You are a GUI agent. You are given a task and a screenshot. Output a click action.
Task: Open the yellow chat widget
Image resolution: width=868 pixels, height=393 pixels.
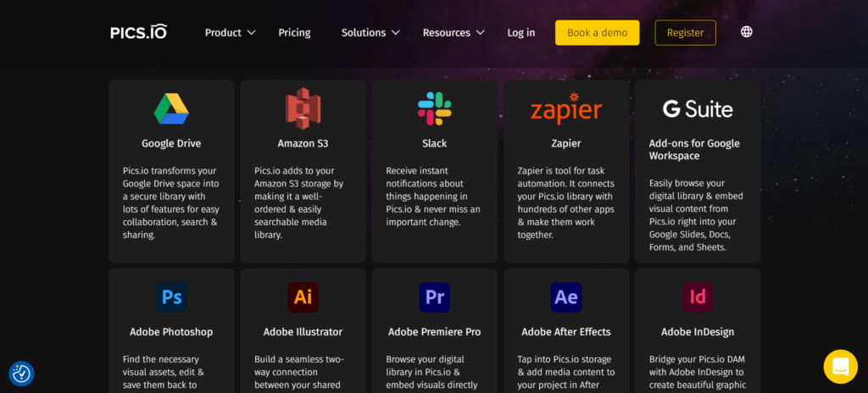point(840,367)
